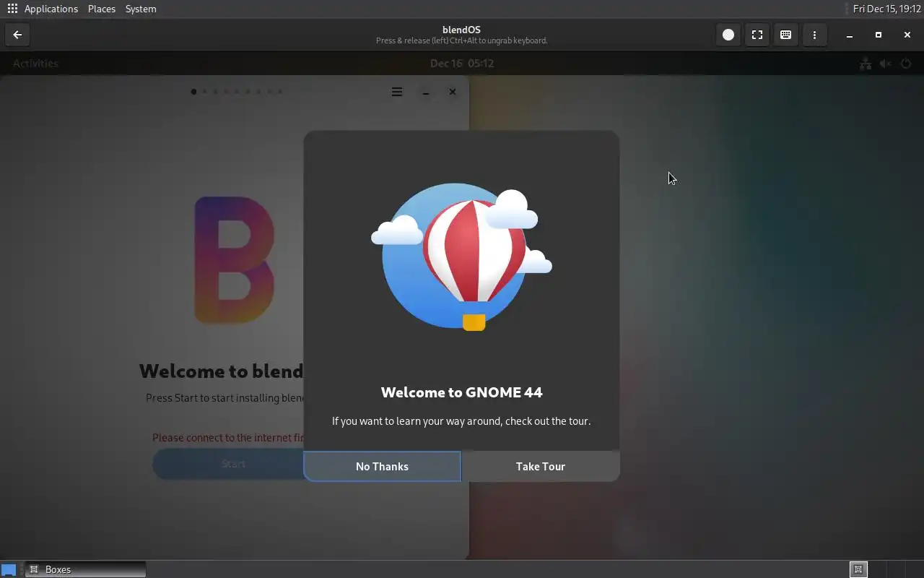Click the show desktop icon in bottom panel
Viewport: 924px width, 578px height.
(9, 569)
